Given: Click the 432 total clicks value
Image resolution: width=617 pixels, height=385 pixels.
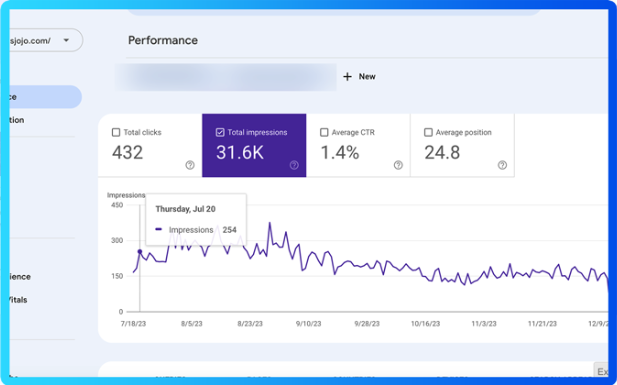Looking at the screenshot, I should click(x=127, y=153).
